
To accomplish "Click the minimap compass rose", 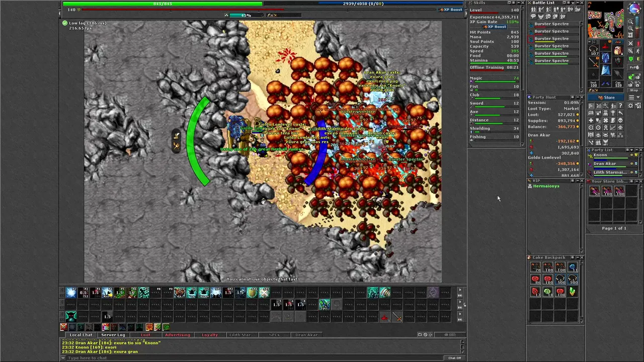I will tap(635, 8).
